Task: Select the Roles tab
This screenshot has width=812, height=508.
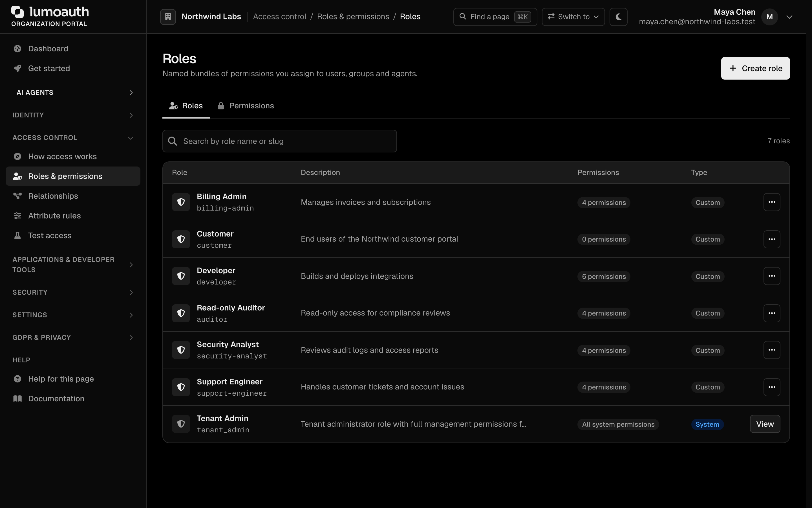Action: [186, 106]
